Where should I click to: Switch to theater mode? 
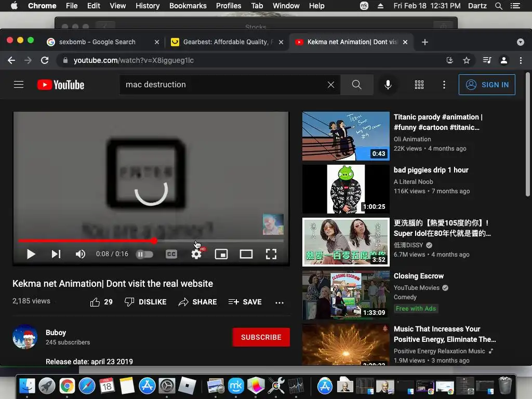246,254
